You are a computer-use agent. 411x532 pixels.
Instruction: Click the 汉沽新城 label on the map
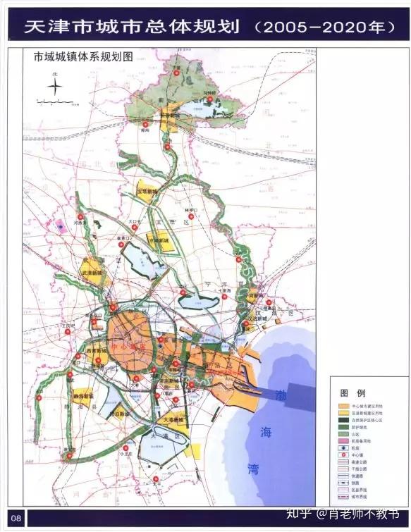click(257, 318)
